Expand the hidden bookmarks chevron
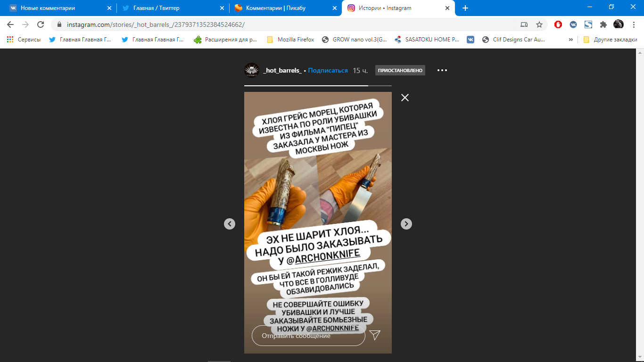This screenshot has height=362, width=644. tap(571, 40)
